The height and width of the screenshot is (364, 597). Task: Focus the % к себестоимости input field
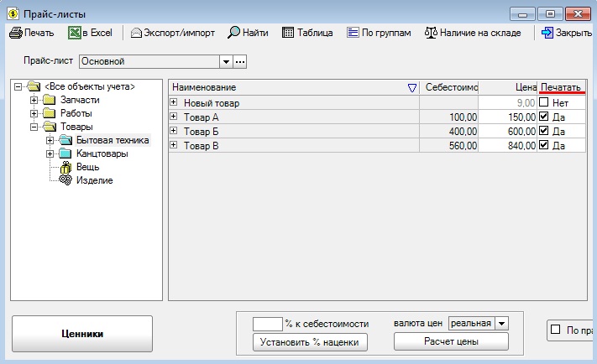[268, 324]
